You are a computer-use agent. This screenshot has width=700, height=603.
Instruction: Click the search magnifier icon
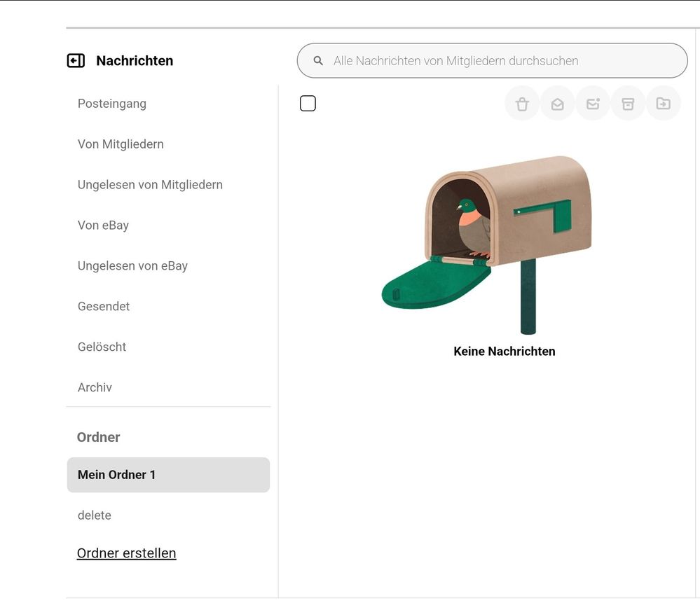tap(318, 61)
